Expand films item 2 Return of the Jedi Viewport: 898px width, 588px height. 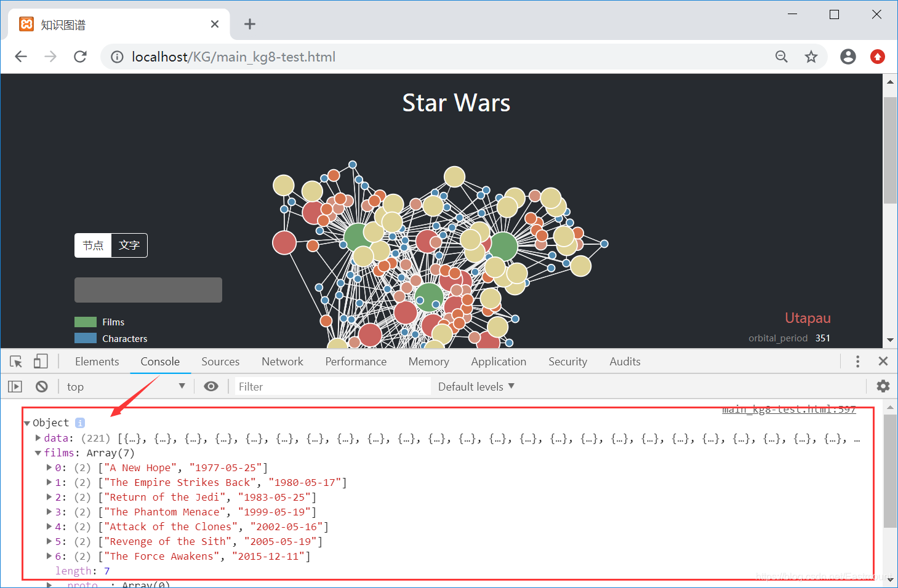pos(49,497)
